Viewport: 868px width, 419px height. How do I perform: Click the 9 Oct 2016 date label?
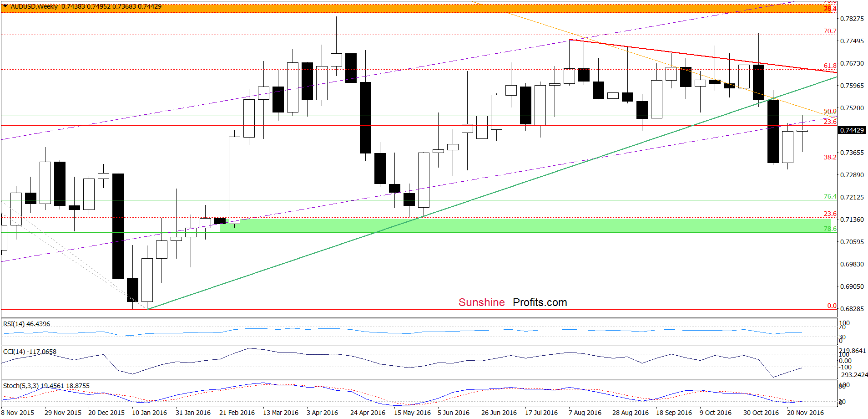(x=716, y=413)
